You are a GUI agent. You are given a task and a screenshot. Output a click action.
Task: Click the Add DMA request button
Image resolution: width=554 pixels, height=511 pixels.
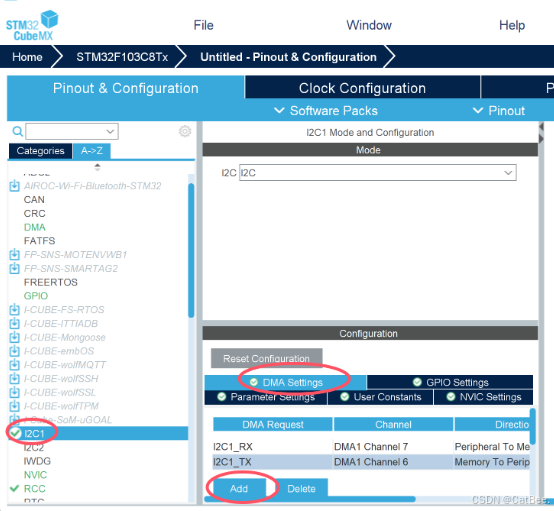pyautogui.click(x=239, y=488)
